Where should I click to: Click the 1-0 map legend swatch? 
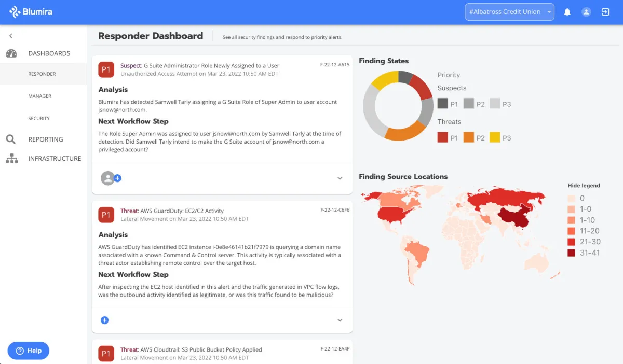pyautogui.click(x=571, y=209)
